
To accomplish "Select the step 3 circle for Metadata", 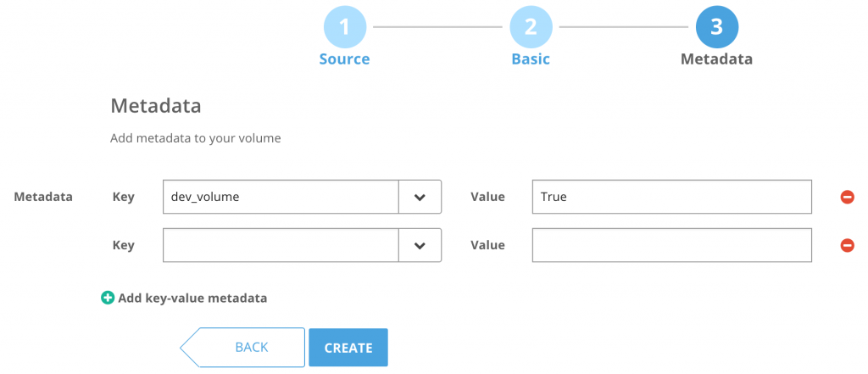I will (716, 27).
